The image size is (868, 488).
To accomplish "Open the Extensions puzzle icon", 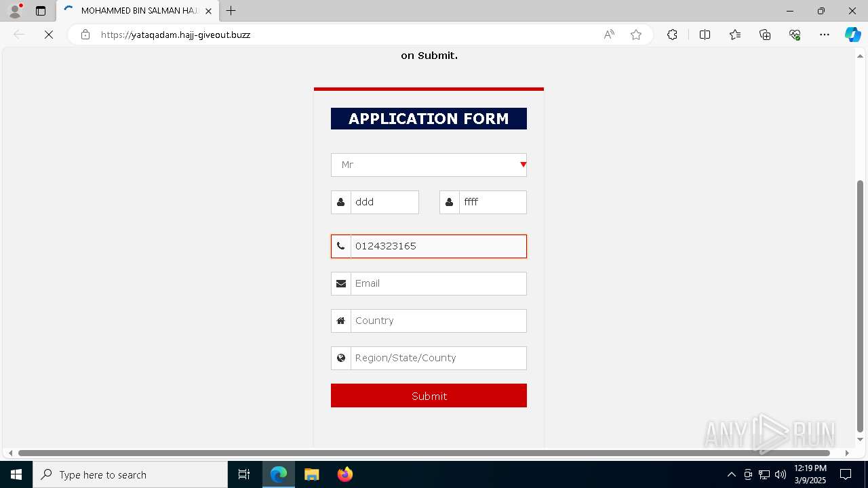I will click(672, 35).
